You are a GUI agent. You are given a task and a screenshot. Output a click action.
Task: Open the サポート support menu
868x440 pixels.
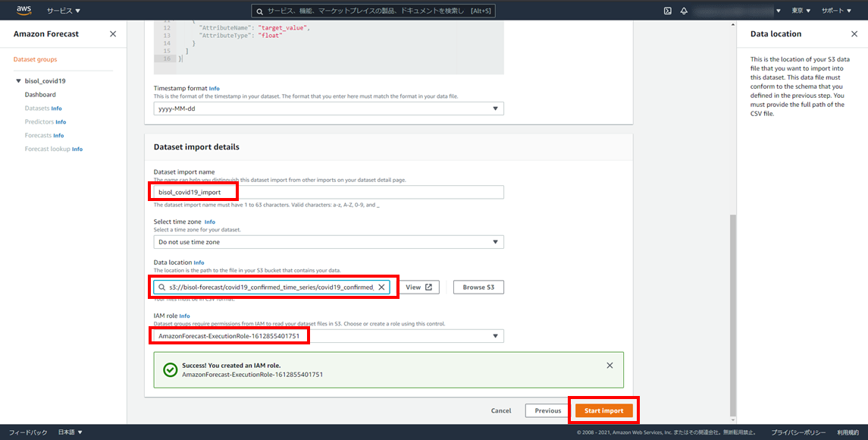pyautogui.click(x=836, y=11)
